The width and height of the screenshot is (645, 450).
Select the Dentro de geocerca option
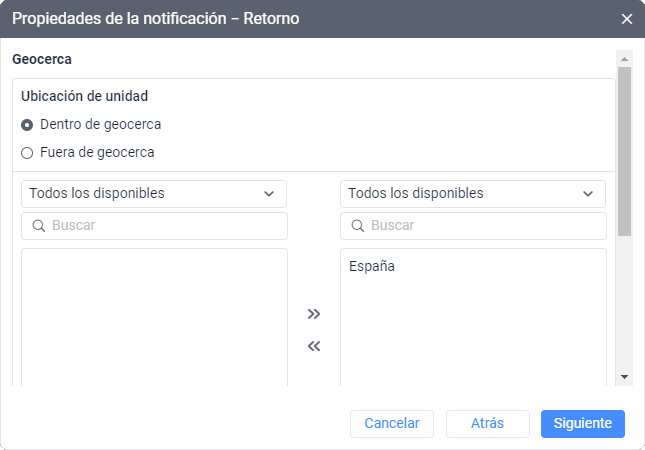tap(27, 125)
